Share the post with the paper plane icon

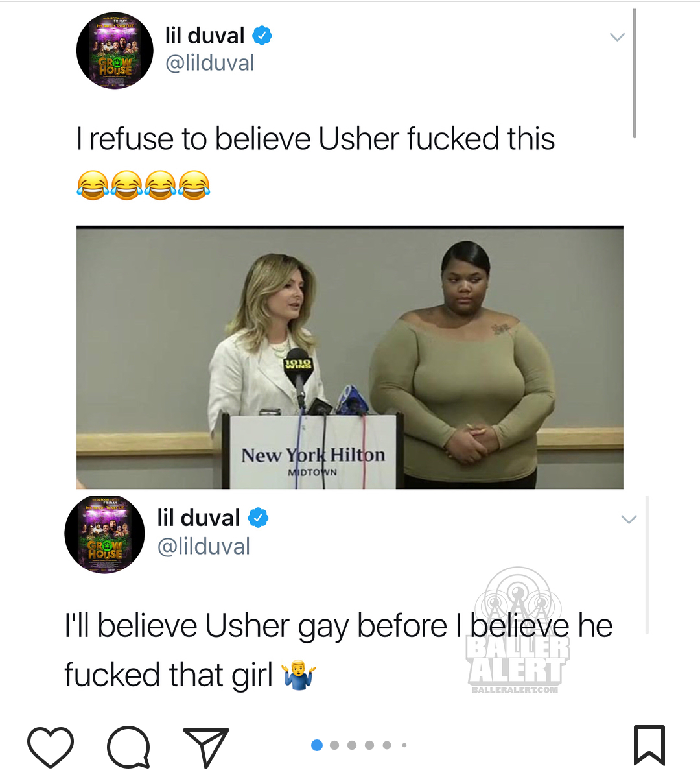click(x=206, y=747)
